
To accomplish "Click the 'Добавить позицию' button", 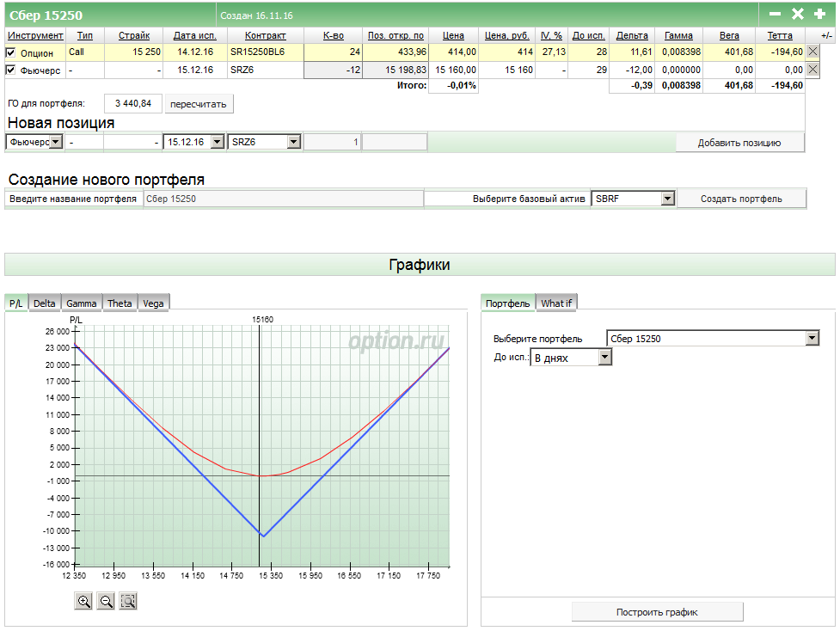I will [x=739, y=143].
